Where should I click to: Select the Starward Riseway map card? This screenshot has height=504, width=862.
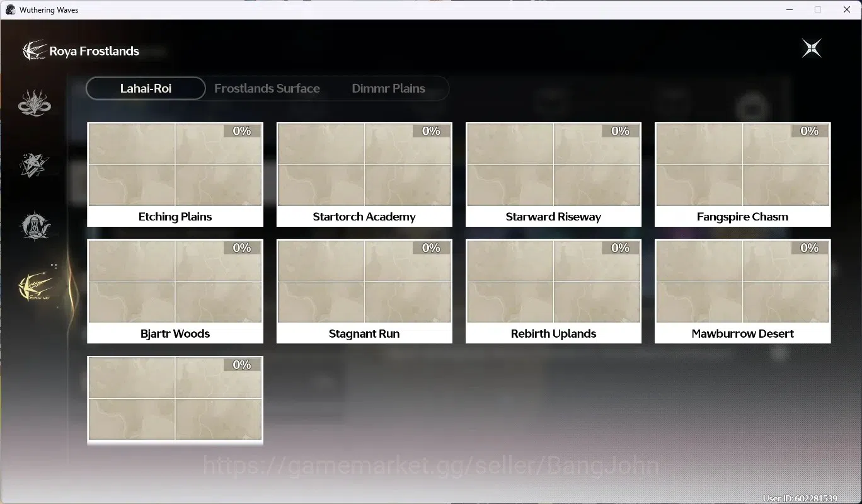[553, 175]
